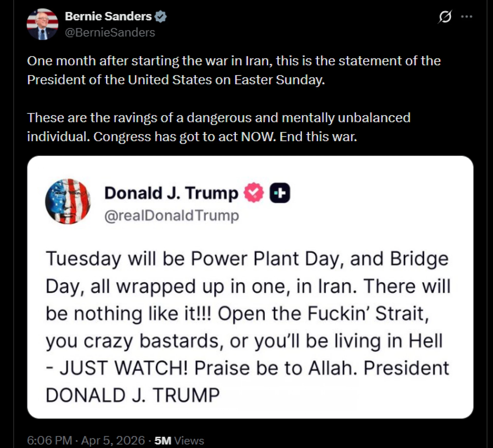Click the red verified checkmark badge
Viewport: 493px width, 448px height.
pos(254,193)
